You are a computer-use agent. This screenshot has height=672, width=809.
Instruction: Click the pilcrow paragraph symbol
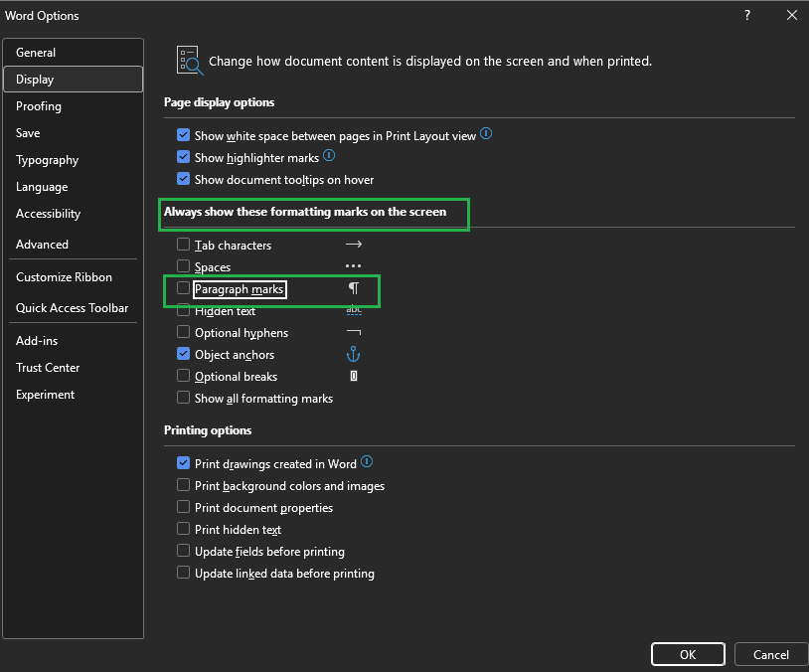click(354, 288)
